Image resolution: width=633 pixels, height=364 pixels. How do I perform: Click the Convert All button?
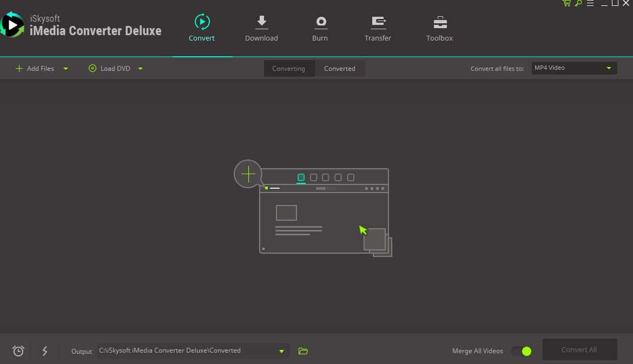click(579, 349)
